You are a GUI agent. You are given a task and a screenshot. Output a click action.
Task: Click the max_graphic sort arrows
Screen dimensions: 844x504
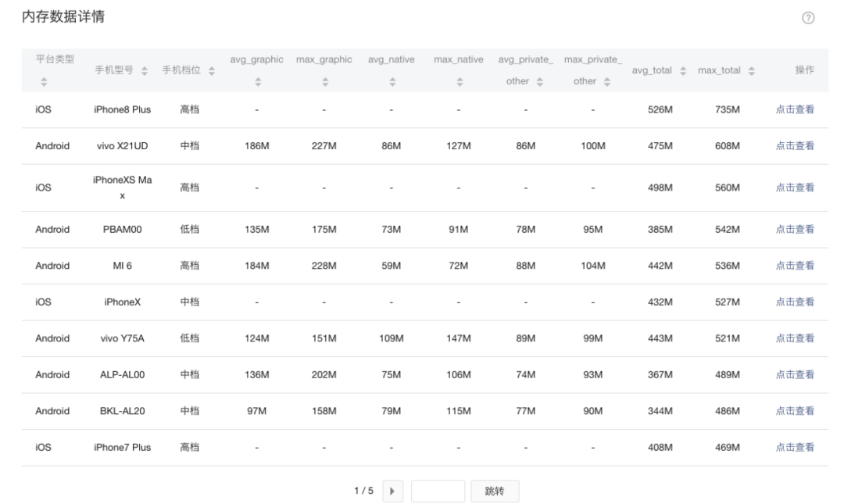[x=324, y=80]
